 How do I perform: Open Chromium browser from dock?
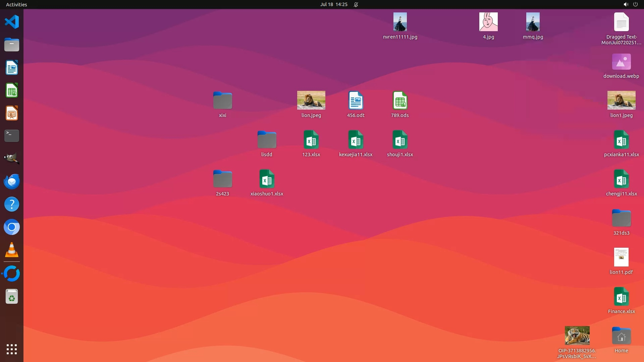pos(12,227)
